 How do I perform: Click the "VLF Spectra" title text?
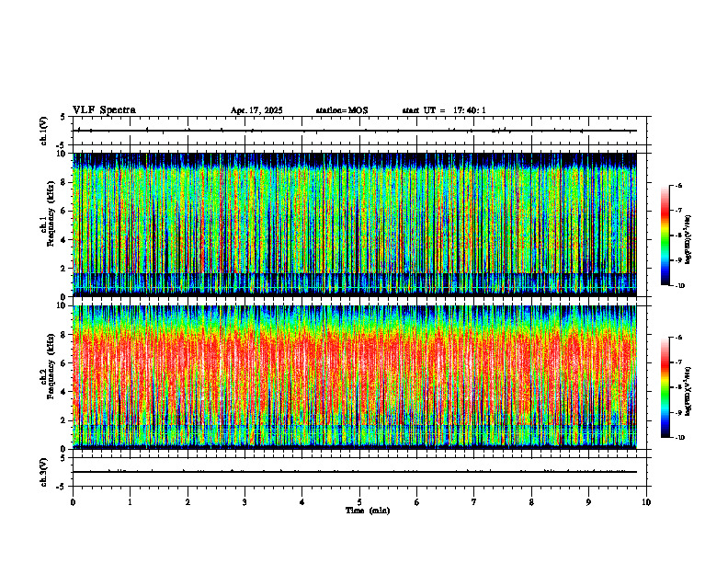104,110
